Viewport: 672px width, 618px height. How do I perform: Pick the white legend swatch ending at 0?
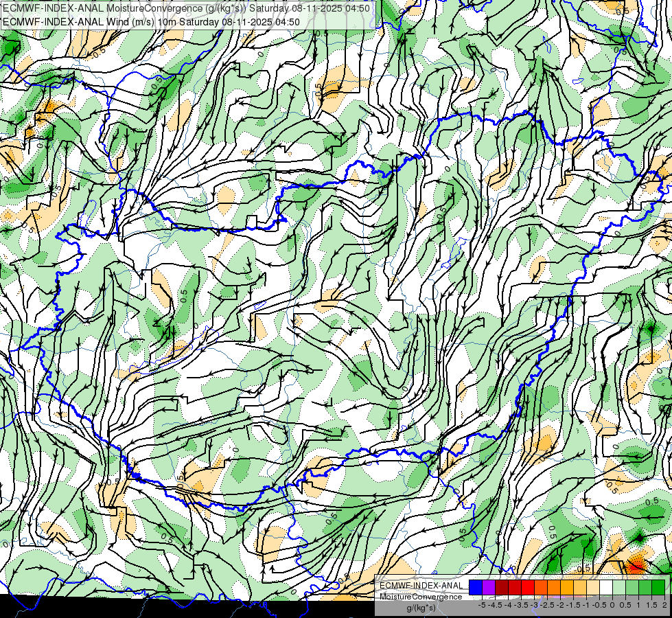click(x=606, y=588)
